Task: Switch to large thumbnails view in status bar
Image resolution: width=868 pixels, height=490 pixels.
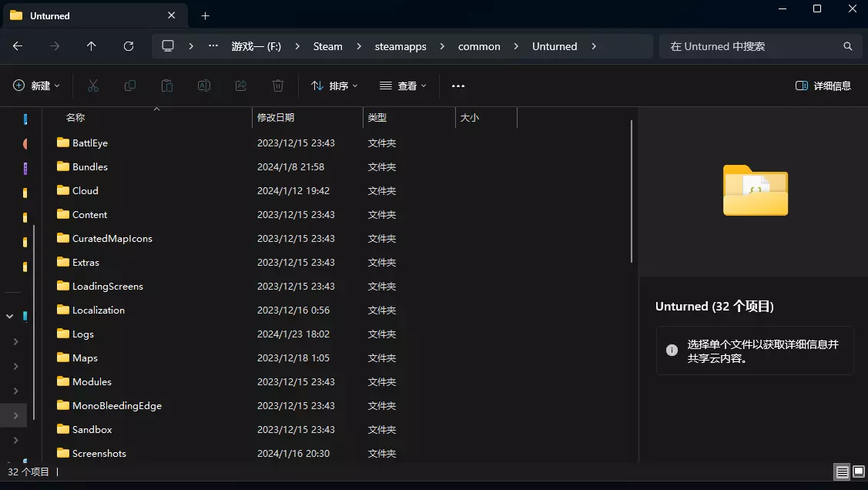Action: (x=859, y=472)
